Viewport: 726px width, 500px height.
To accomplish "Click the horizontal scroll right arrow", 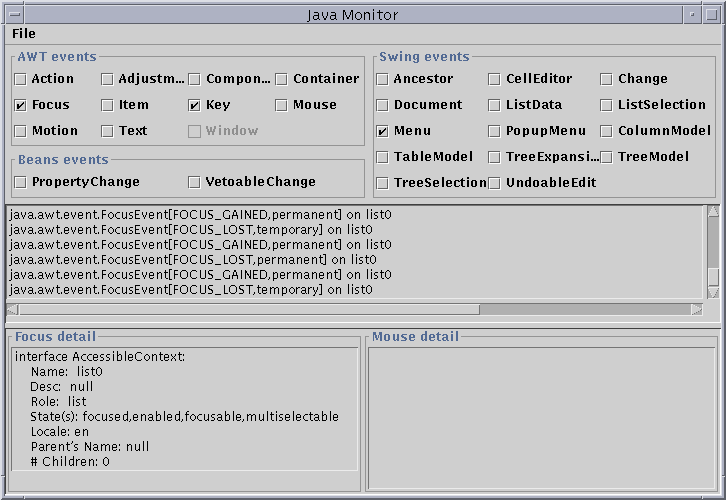I will click(696, 309).
